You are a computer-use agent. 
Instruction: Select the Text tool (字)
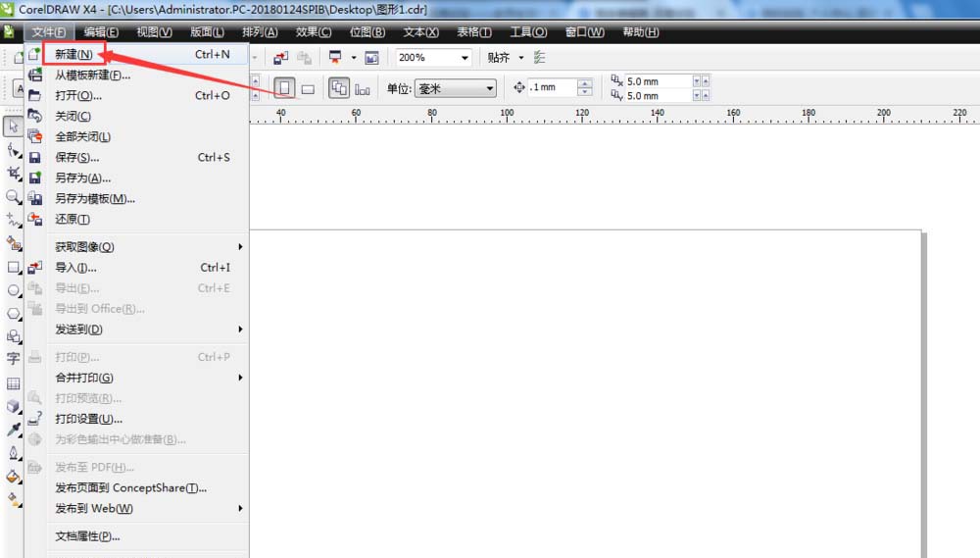click(x=13, y=359)
